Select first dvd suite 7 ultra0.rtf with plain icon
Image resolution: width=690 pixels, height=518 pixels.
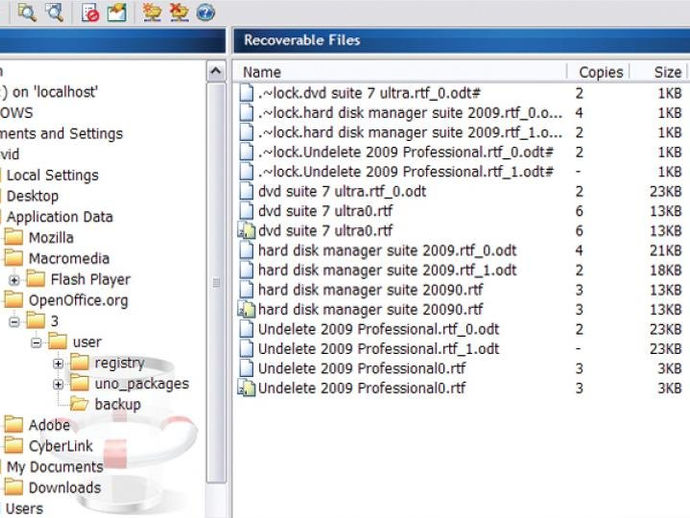pos(325,211)
